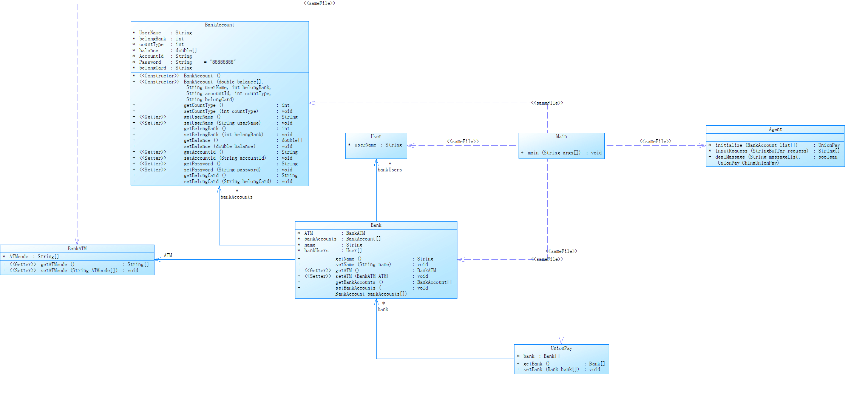Select sameFile label between Main and Agent

(655, 142)
